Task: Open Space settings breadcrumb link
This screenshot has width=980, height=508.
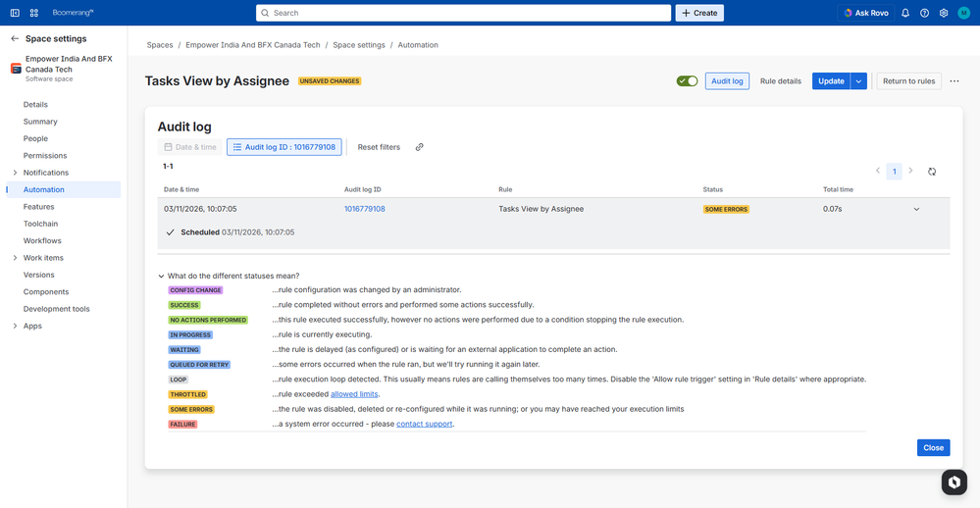Action: pyautogui.click(x=359, y=45)
